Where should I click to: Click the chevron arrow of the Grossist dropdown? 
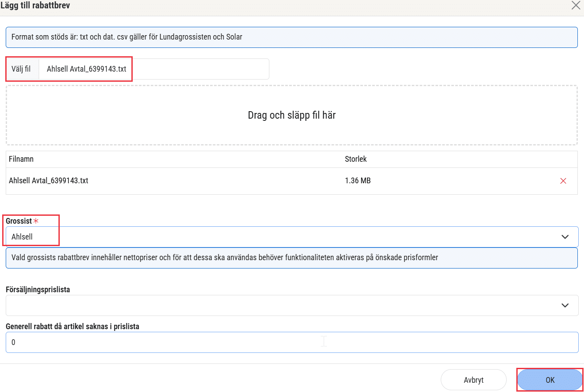coord(565,237)
